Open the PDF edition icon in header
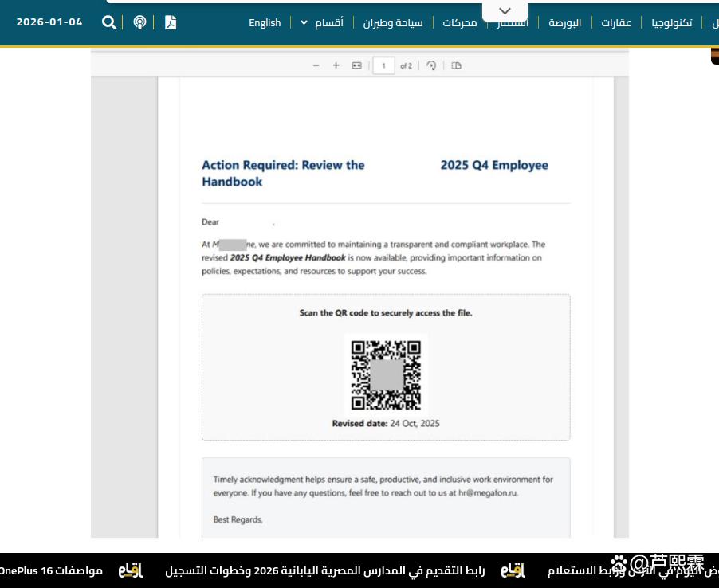Screen dimensions: 719x588 click(171, 22)
